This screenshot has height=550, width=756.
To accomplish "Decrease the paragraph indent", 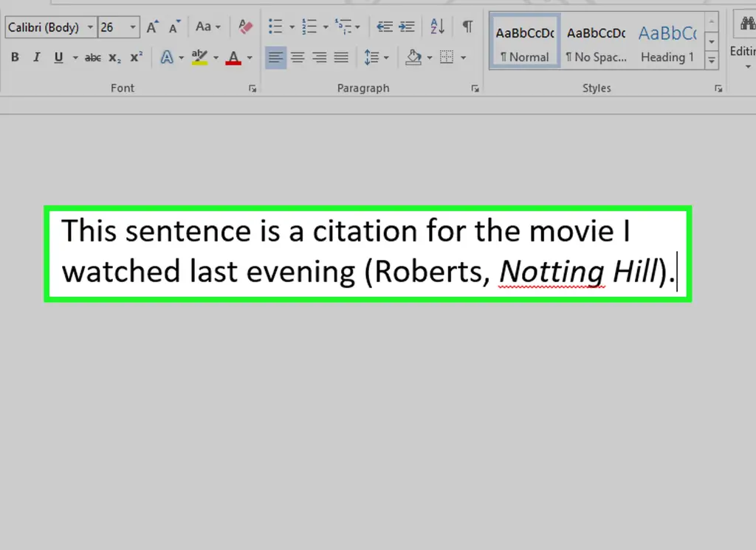I will coord(385,27).
